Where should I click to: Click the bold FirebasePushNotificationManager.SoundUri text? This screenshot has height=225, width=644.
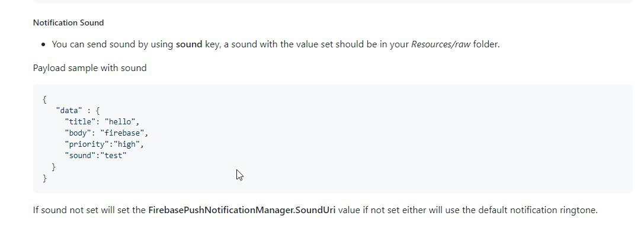[x=242, y=210]
